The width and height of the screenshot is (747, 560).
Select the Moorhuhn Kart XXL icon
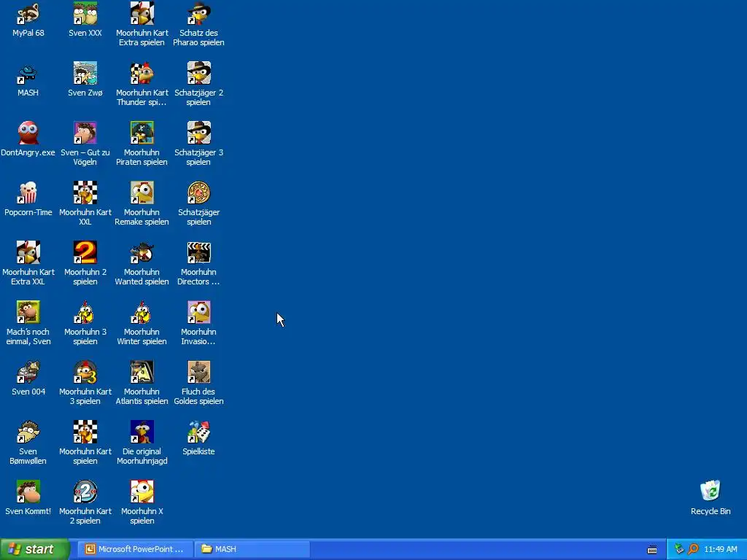tap(85, 192)
